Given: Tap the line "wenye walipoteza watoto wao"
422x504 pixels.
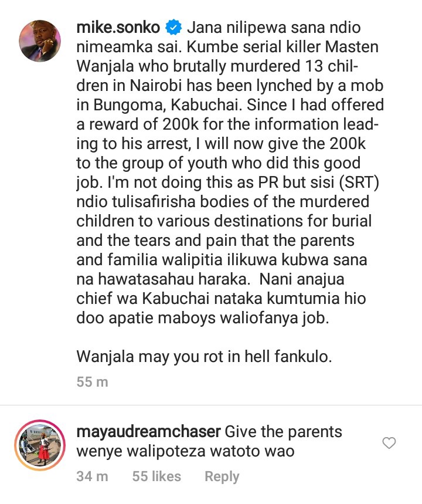Looking at the screenshot, I should tap(185, 451).
